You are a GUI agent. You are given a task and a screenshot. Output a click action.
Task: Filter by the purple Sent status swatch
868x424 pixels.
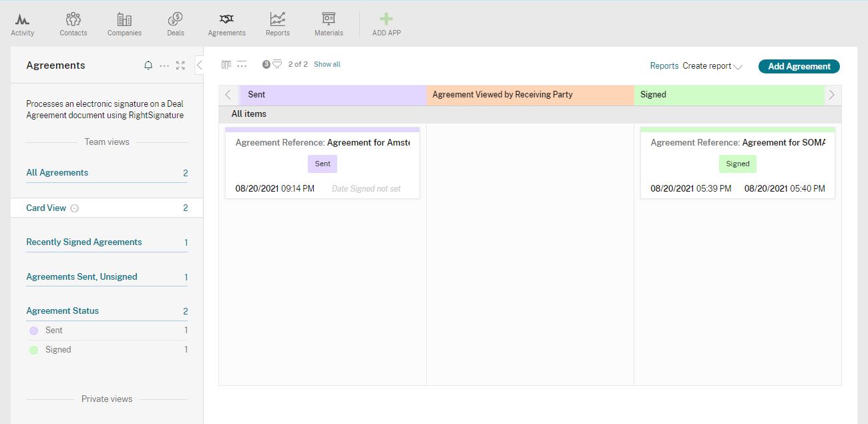(x=34, y=331)
